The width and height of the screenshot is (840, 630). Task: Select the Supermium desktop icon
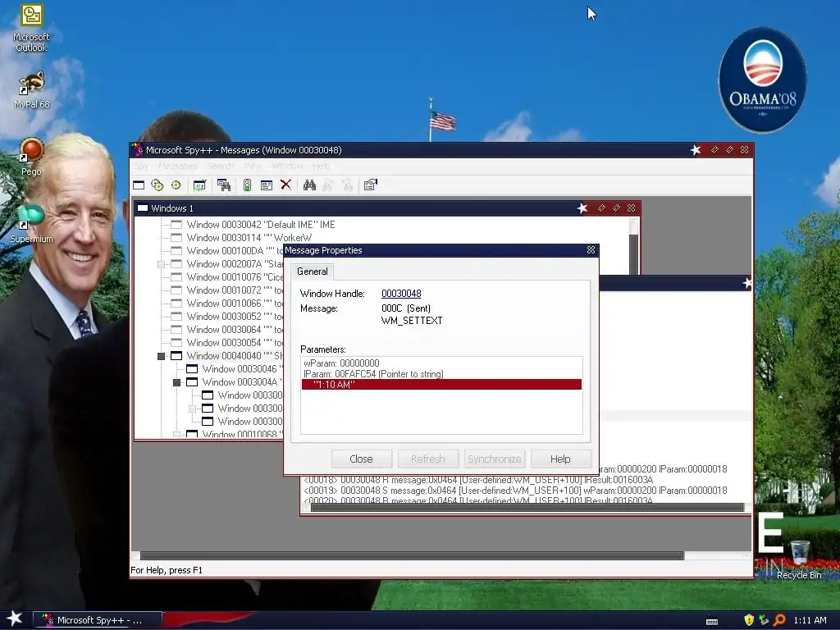pos(31,224)
